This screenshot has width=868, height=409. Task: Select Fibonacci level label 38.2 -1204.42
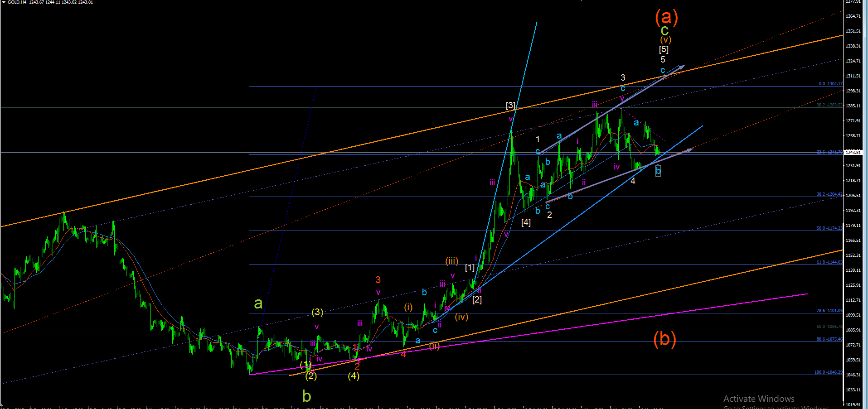coord(829,194)
